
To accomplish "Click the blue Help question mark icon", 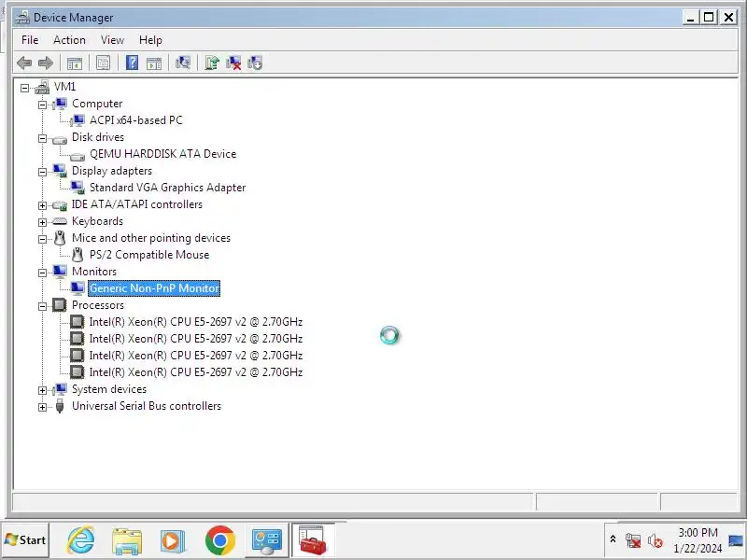I will 132,63.
